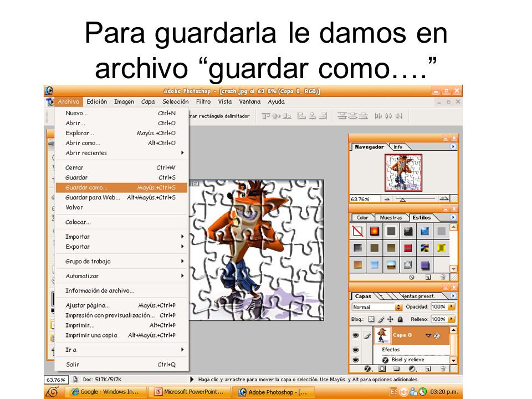Align bottom edges in options bar
This screenshot has width=532, height=399.
point(288,116)
